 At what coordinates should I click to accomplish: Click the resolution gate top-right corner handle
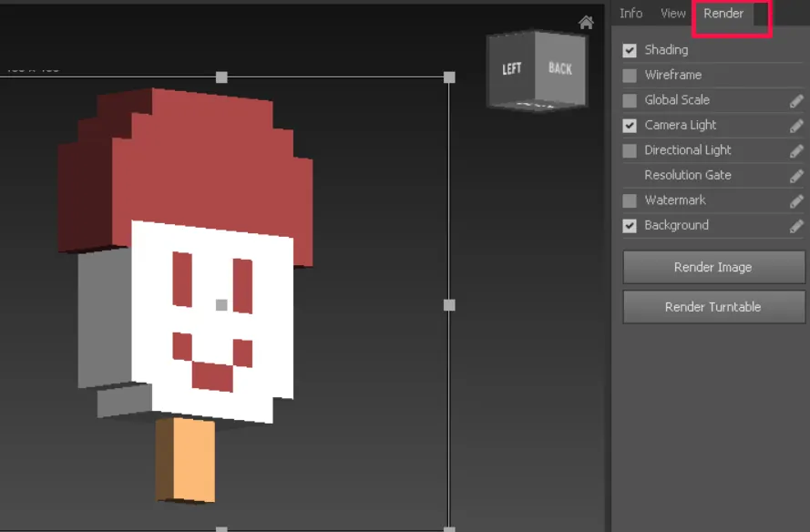pos(449,77)
